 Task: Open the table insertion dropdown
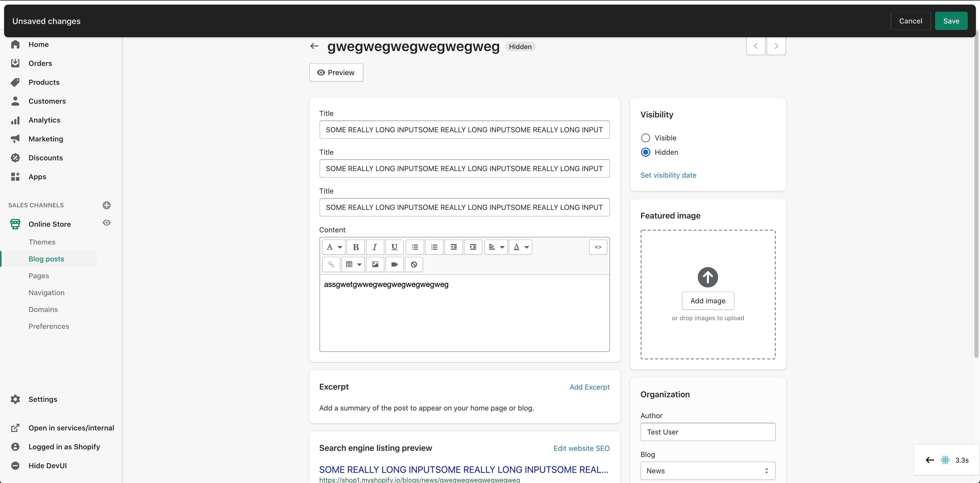coord(353,264)
